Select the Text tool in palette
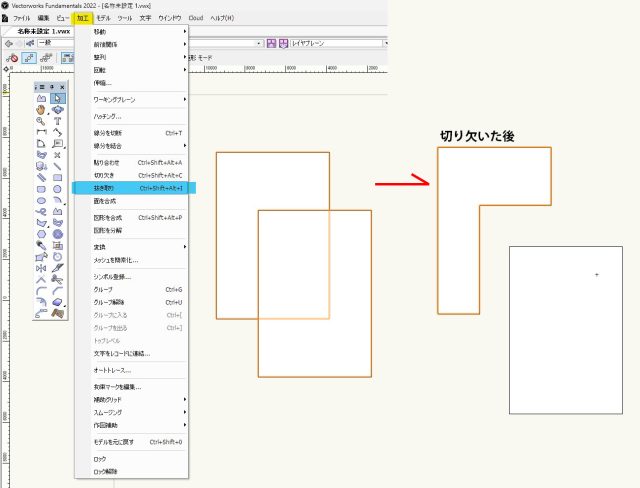 click(58, 121)
